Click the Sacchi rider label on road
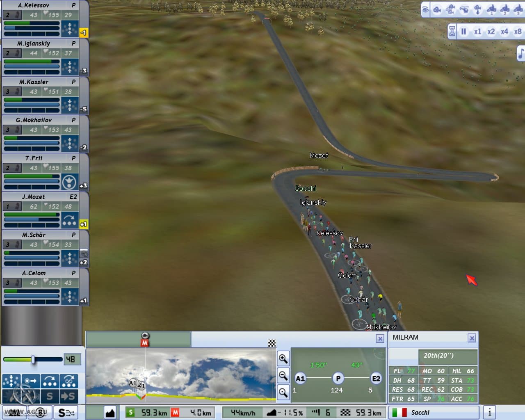Screen dimensions: 525x420 (306, 188)
